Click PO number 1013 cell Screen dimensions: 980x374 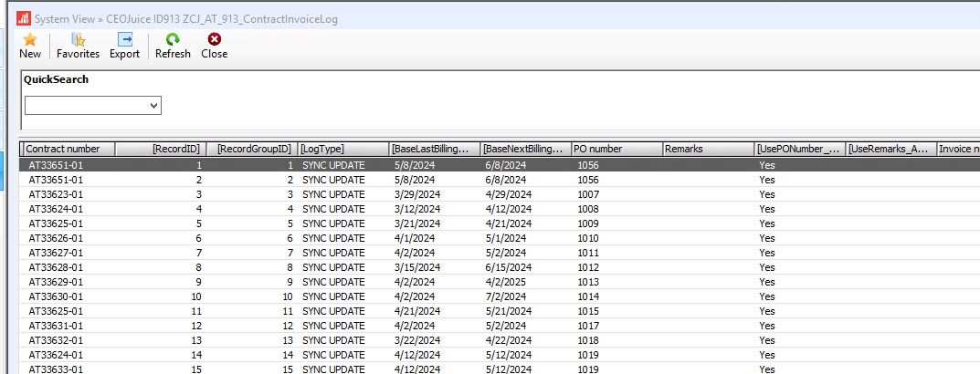[590, 282]
